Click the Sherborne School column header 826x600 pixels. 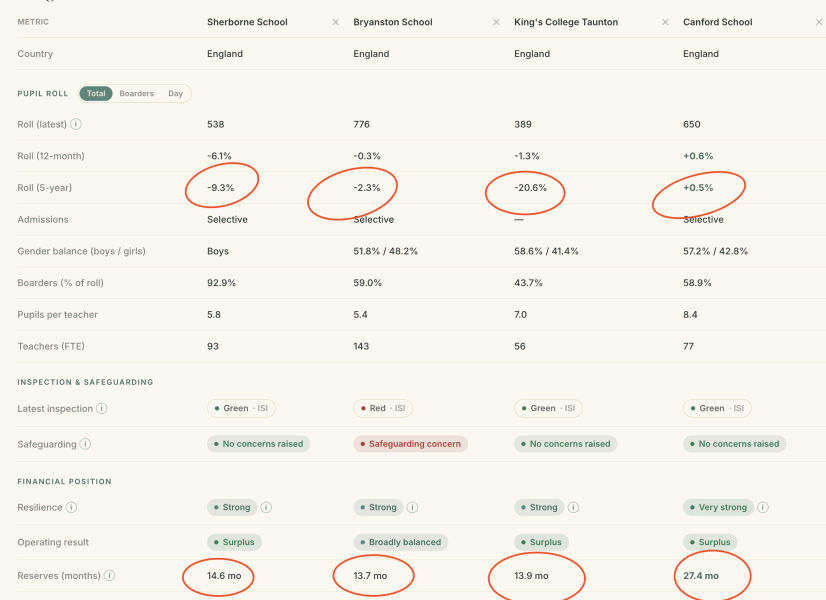point(247,22)
